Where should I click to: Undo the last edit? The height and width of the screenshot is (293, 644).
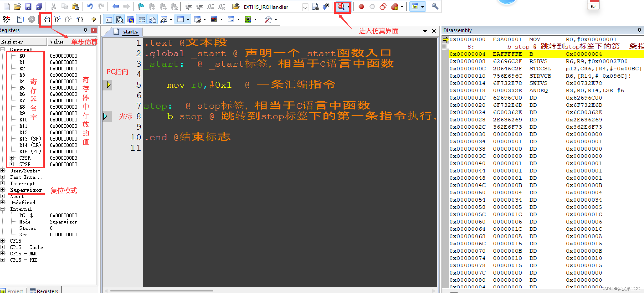(90, 7)
